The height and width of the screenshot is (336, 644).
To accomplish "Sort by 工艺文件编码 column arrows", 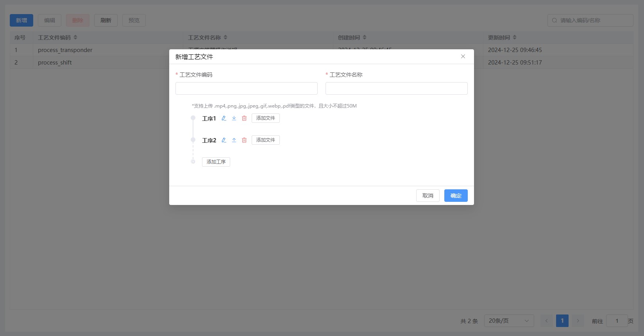I will point(75,38).
